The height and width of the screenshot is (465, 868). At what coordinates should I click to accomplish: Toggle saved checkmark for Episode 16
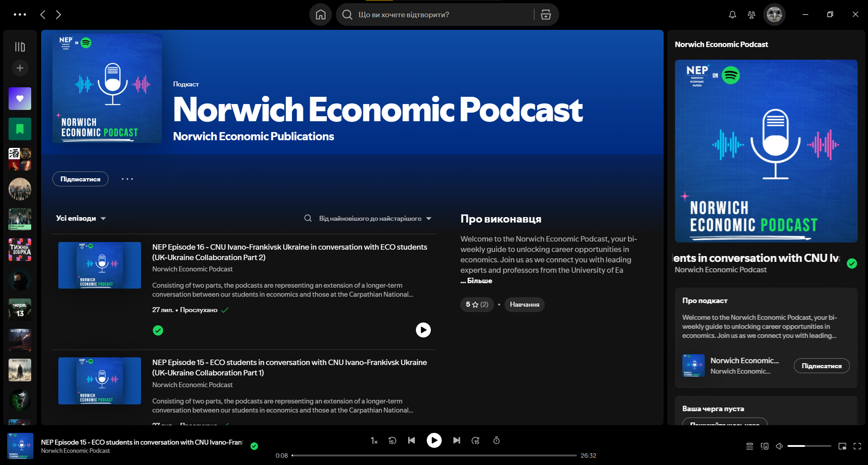[158, 331]
